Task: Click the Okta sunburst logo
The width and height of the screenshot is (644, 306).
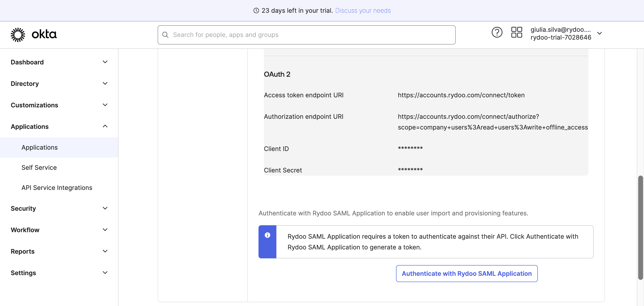Action: [18, 34]
